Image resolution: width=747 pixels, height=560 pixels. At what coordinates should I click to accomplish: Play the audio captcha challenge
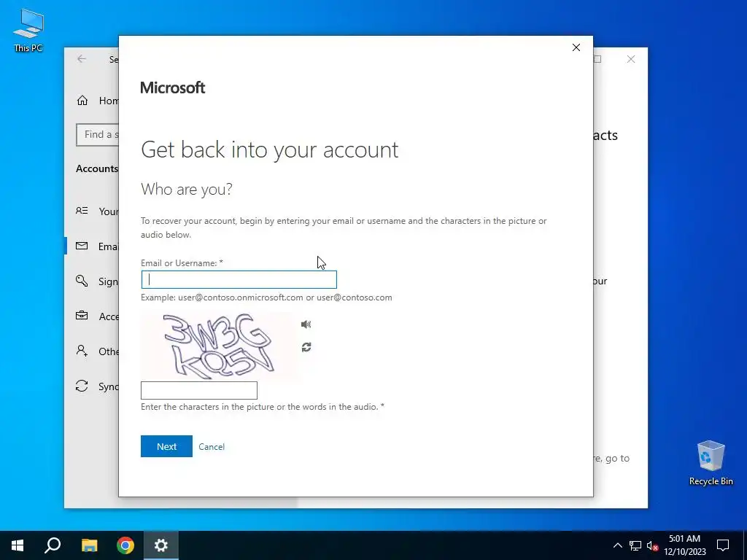[x=306, y=324]
